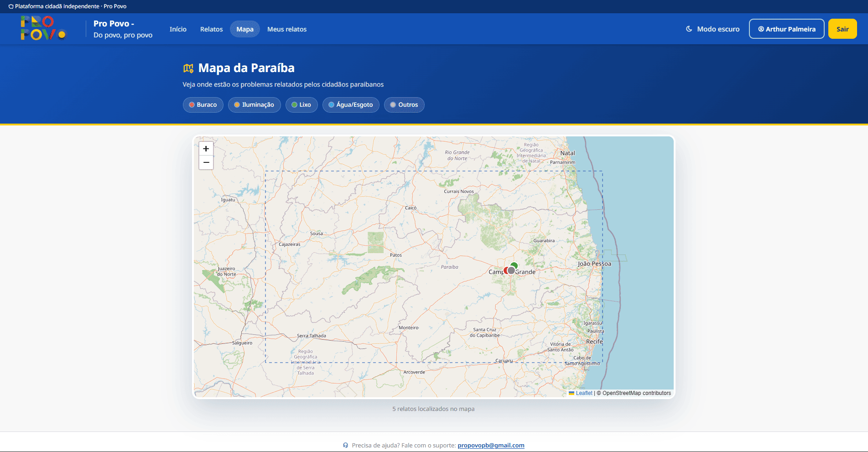
Task: Click the Caruaru label on map
Action: [504, 361]
